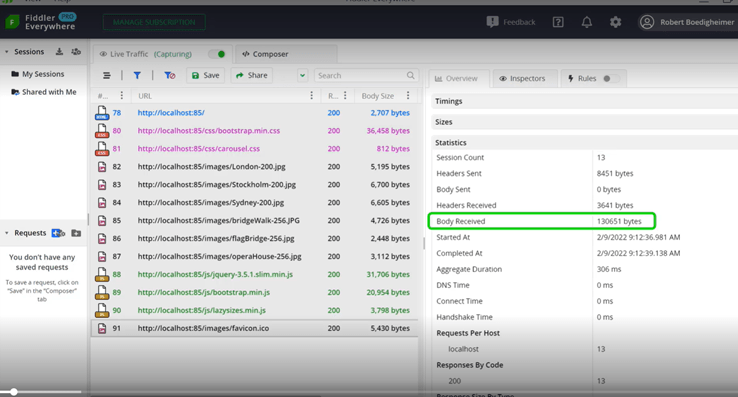738x397 pixels.
Task: Click the Share button
Action: pyautogui.click(x=252, y=75)
